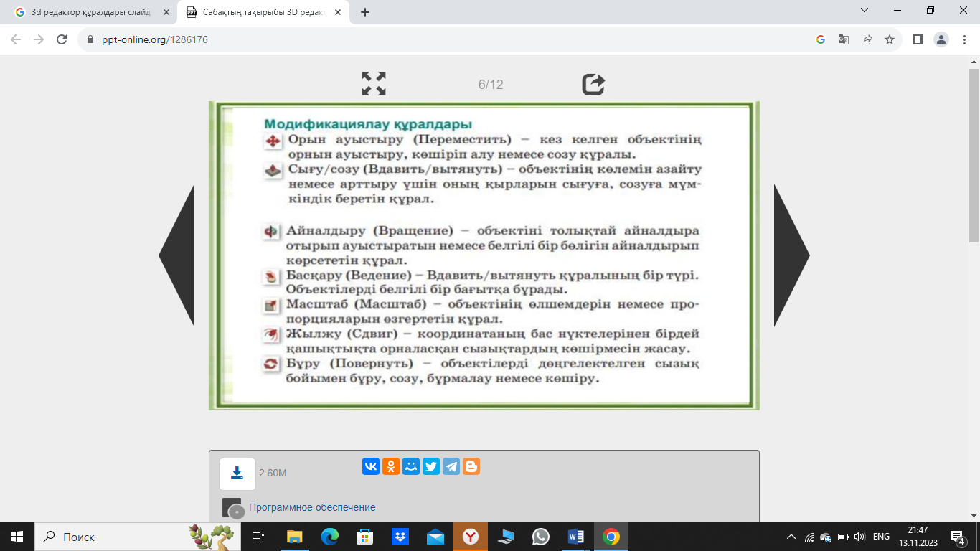Bookmark this page star
980x551 pixels.
point(890,40)
